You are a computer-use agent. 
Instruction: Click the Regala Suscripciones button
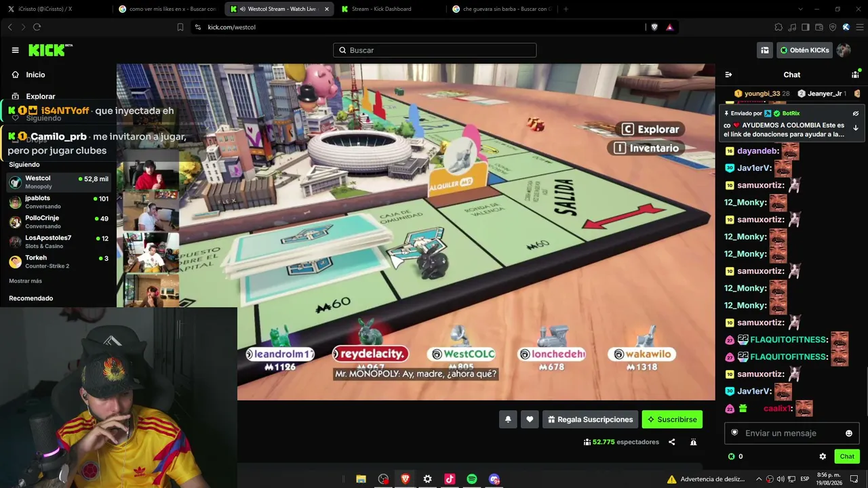click(590, 420)
